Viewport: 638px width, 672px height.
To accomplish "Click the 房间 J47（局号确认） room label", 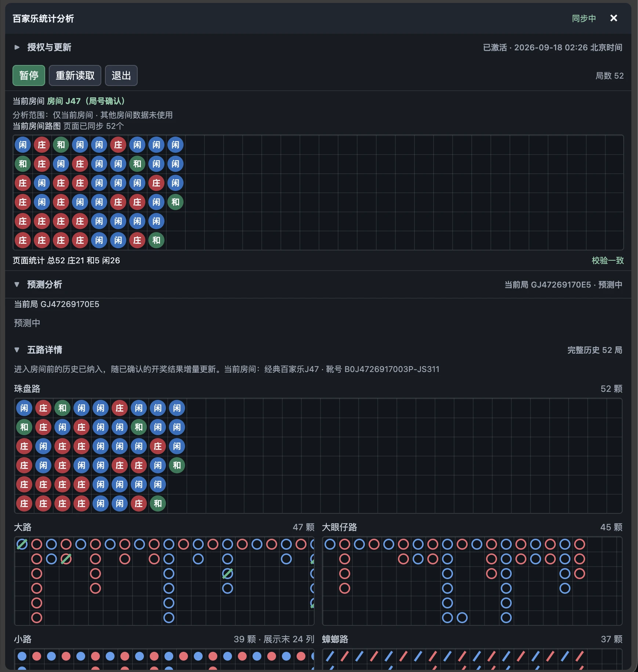I will (86, 101).
